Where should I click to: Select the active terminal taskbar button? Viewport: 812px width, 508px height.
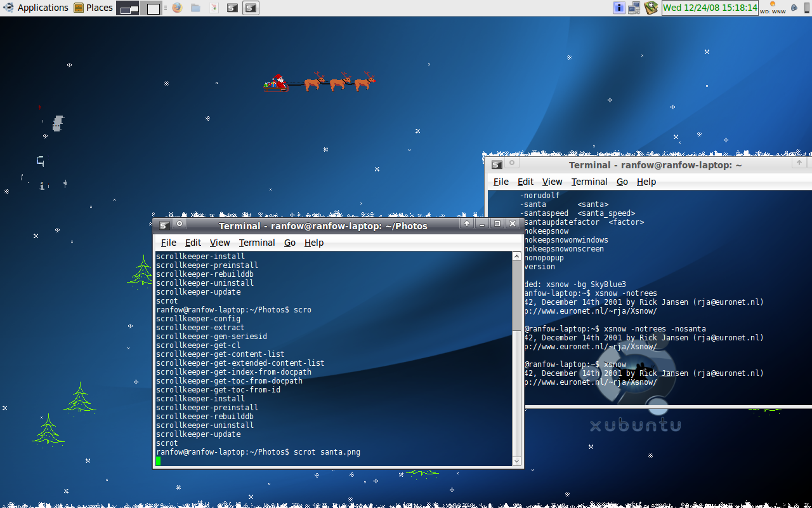(251, 8)
